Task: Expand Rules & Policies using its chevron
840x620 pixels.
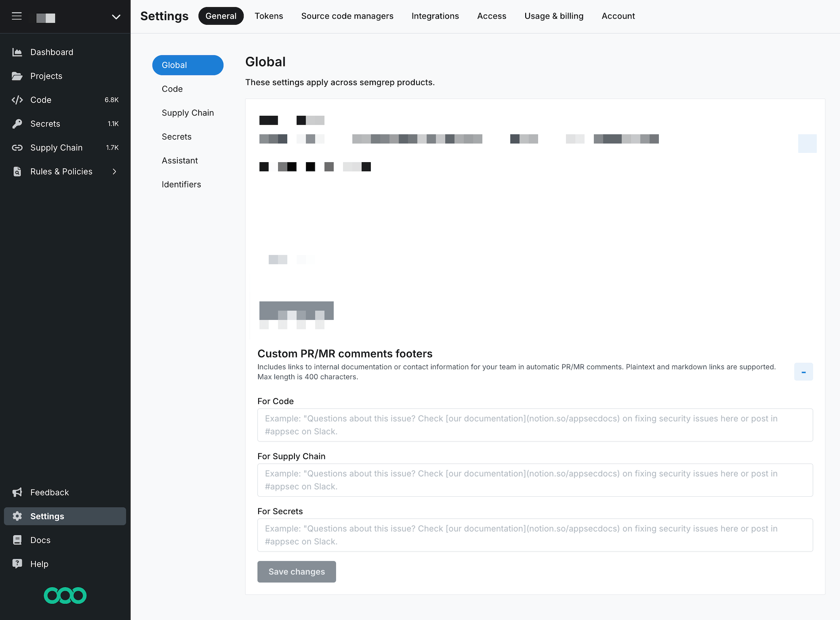Action: [x=115, y=171]
